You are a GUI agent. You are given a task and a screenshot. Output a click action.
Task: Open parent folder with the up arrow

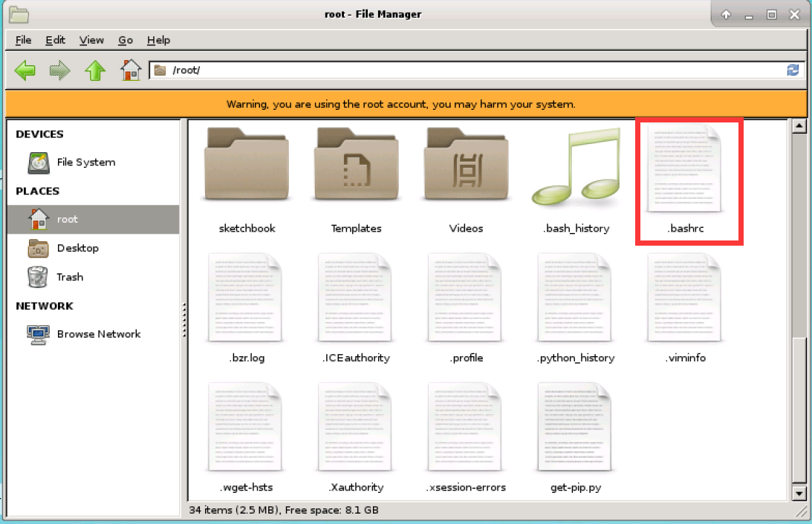(x=95, y=71)
